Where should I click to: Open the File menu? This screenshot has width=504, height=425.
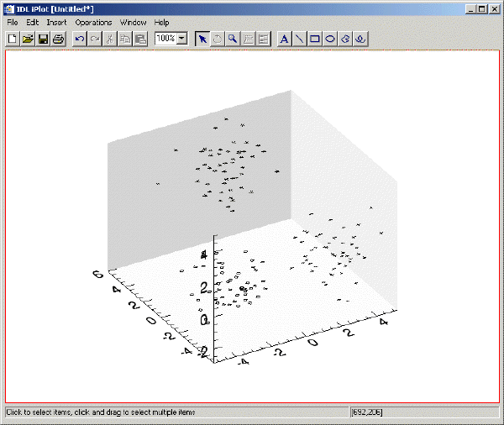click(x=13, y=23)
